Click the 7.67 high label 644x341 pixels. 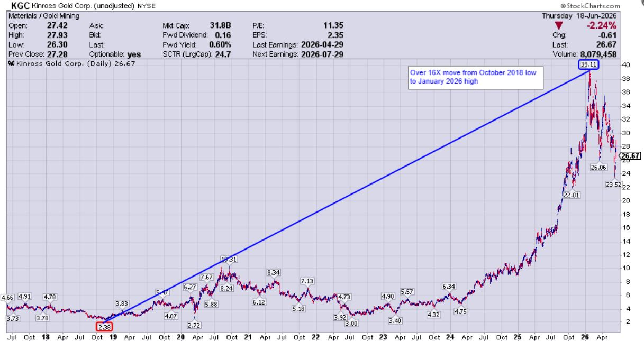pos(207,277)
